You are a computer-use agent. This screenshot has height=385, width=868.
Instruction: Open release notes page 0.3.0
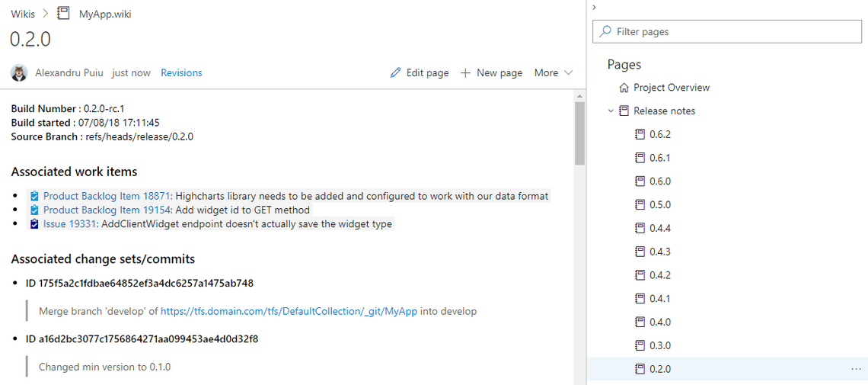(x=660, y=345)
